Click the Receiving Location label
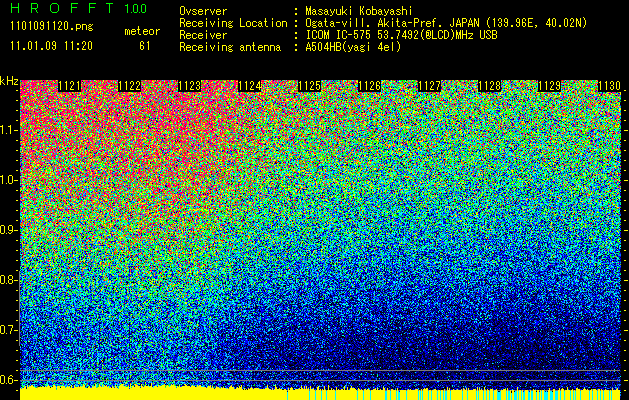 [233, 23]
